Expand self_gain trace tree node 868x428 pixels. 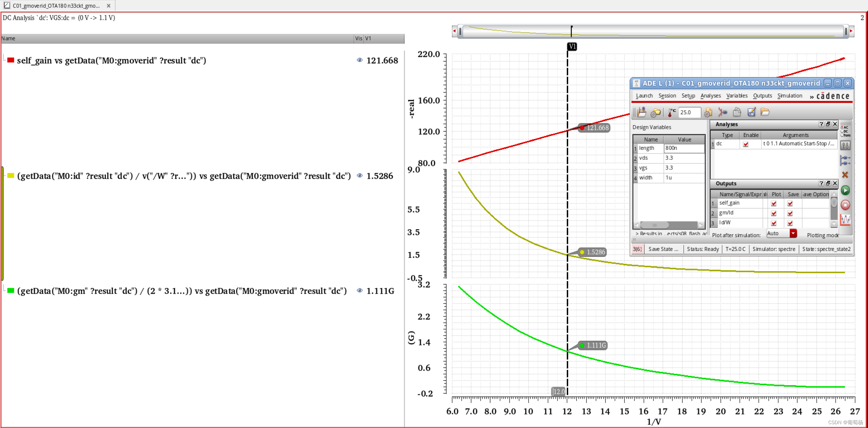point(4,60)
